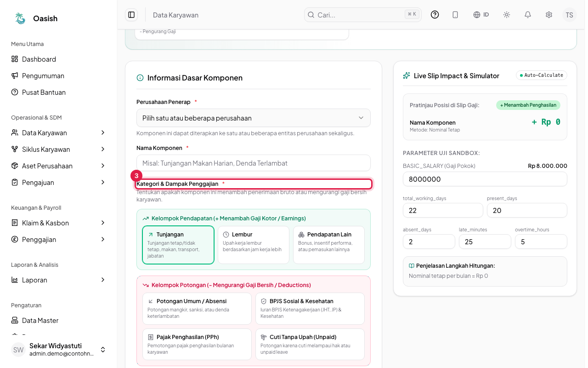Change language via globe ID button
Screen dimensions: 588x368
click(481, 15)
